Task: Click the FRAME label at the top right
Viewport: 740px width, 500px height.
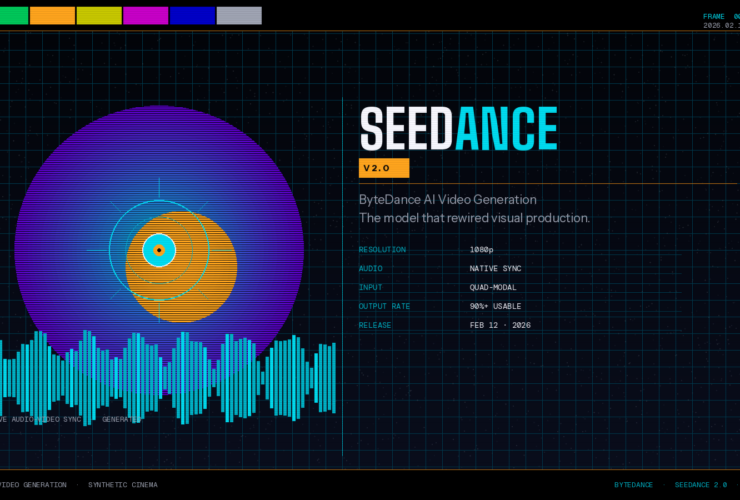Action: (x=714, y=17)
